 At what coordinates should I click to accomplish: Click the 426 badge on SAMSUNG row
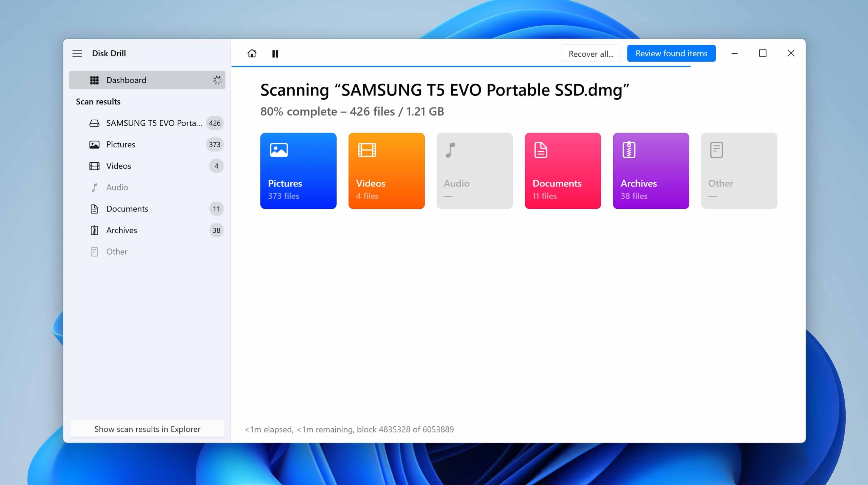coord(215,123)
